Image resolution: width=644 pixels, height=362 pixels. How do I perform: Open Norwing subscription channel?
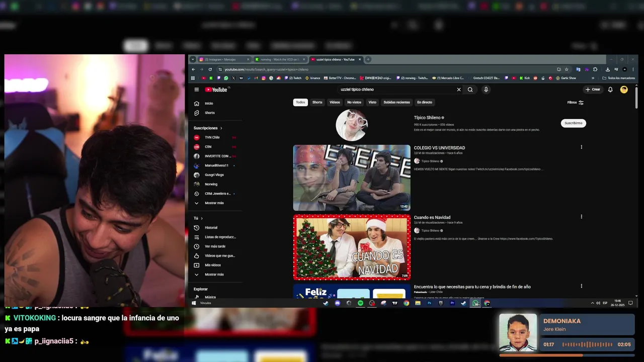click(215, 184)
